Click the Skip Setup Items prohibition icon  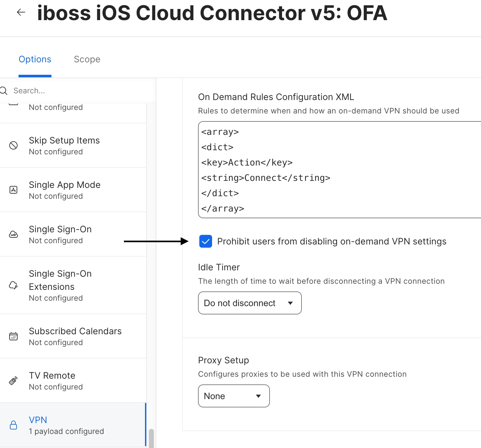13,145
